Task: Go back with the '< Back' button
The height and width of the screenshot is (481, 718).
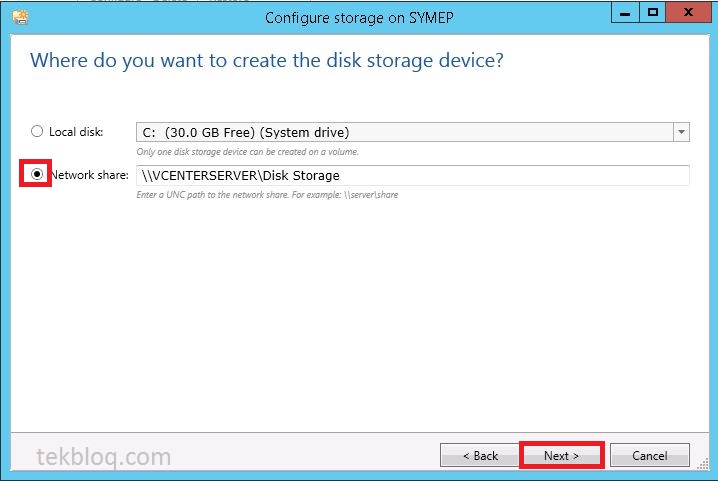Action: pos(480,455)
